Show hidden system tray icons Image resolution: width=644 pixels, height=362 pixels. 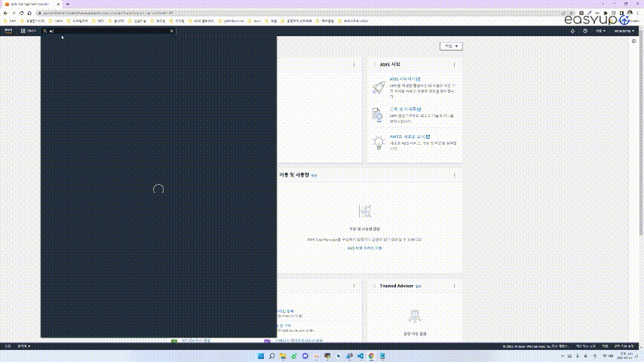(x=563, y=356)
